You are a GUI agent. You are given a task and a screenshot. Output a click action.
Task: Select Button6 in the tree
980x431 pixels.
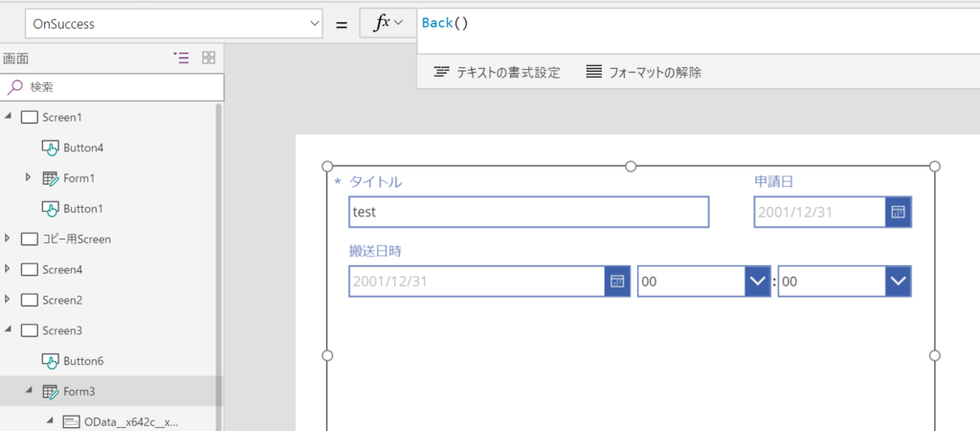[83, 361]
